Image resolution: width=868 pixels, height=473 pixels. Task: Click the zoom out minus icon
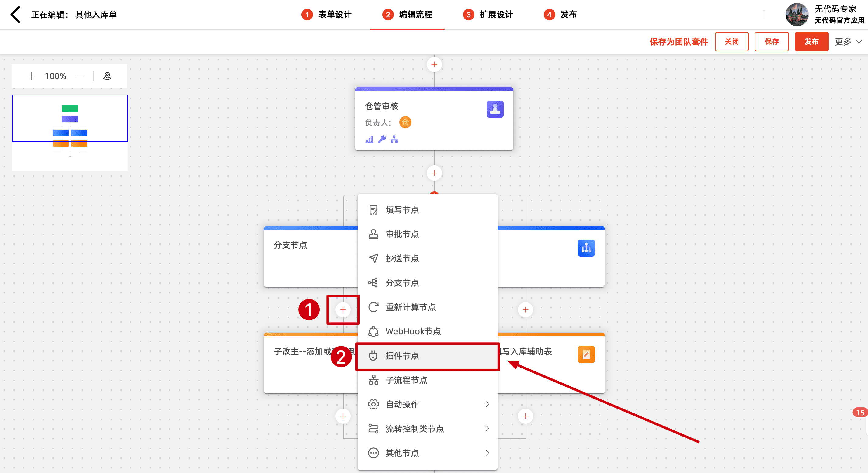coord(80,76)
